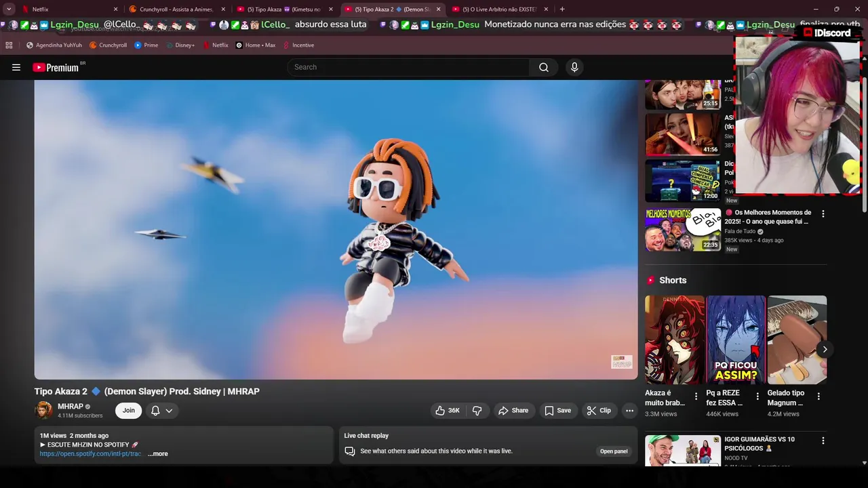The width and height of the screenshot is (868, 488).
Task: Create a Clip from the video
Action: click(x=599, y=411)
